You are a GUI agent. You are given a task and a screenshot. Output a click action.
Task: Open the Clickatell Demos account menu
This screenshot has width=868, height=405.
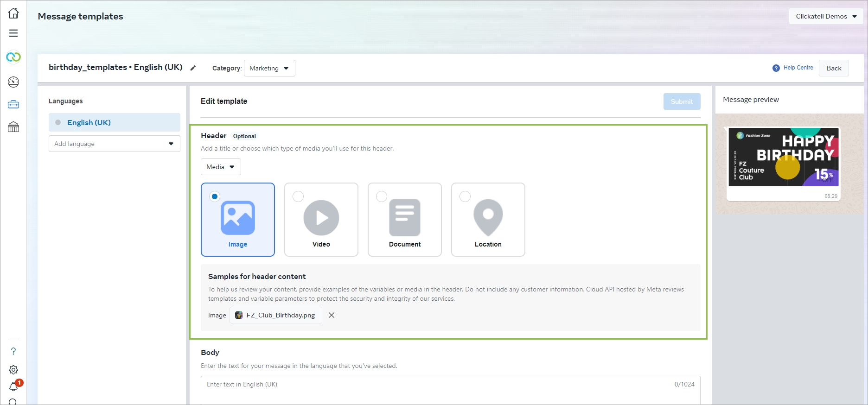[826, 16]
